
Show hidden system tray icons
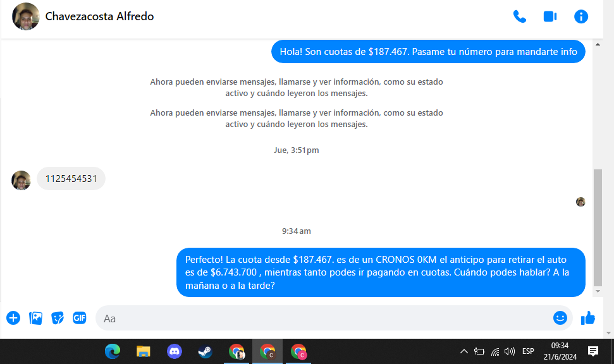(464, 351)
